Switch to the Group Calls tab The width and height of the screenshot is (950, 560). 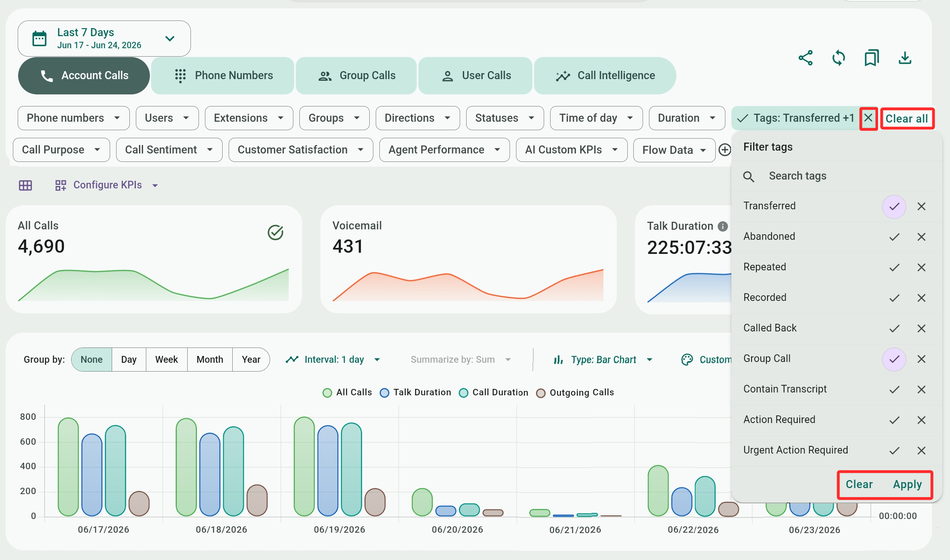356,76
